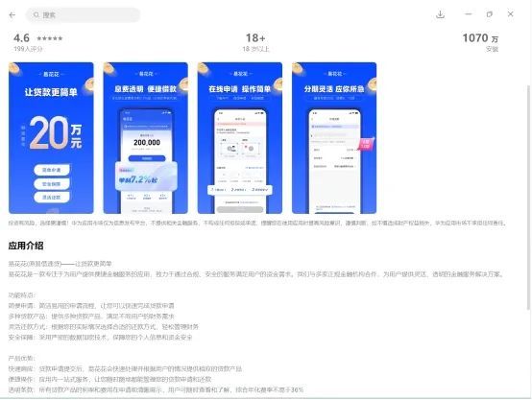Minimize the app store window

pos(469,14)
